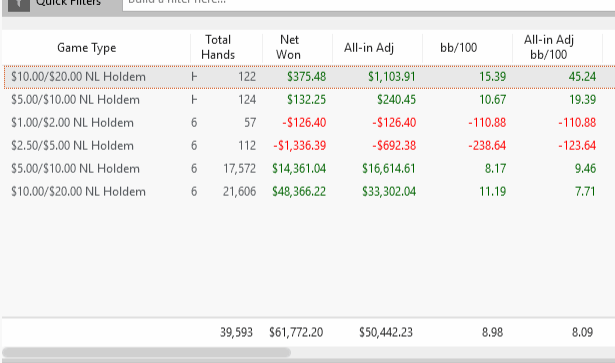Click the $48,366.22 net won cell
Image resolution: width=615 pixels, height=363 pixels.
(x=299, y=192)
